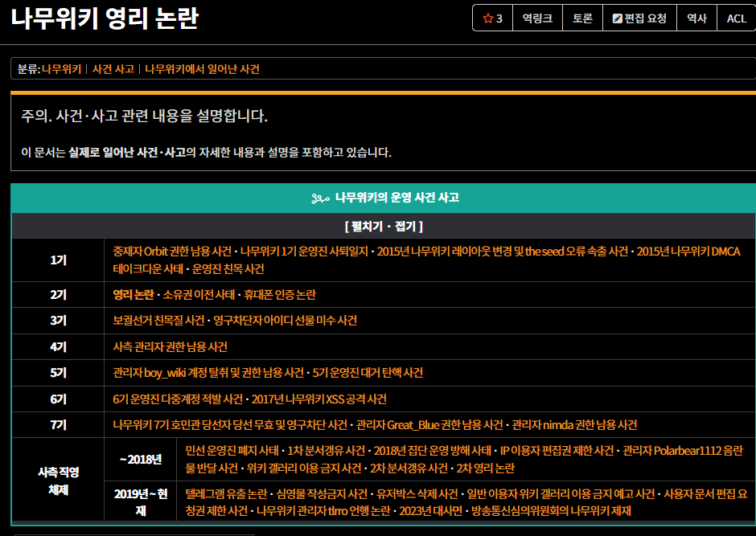756x536 pixels.
Task: Click the star icon to favorite this document
Action: pyautogui.click(x=487, y=18)
